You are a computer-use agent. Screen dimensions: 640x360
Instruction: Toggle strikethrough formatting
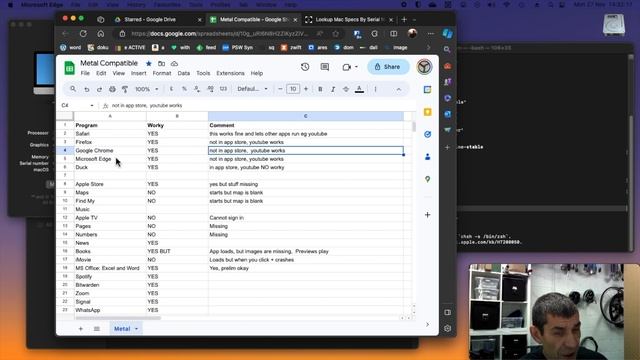[x=346, y=89]
